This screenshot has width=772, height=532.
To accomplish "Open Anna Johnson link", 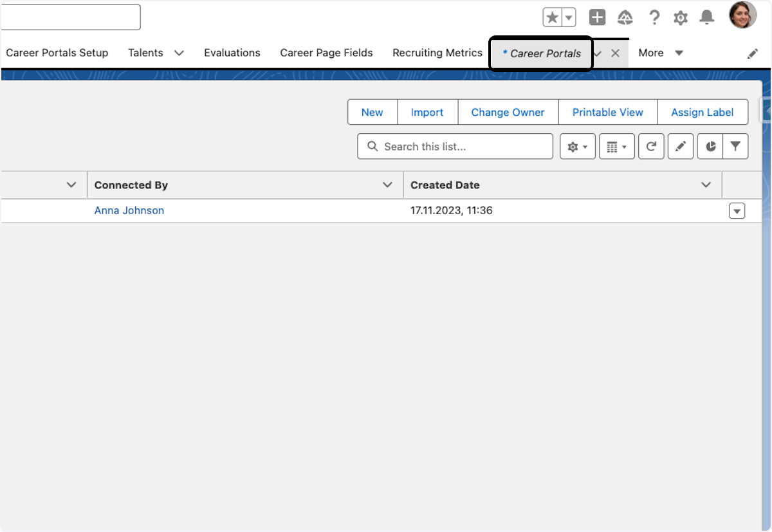I will pos(129,210).
